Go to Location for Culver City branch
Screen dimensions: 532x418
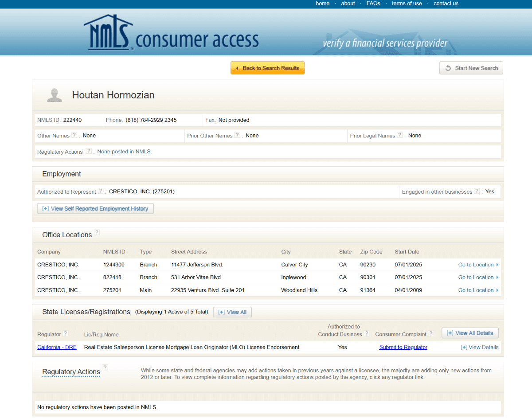point(478,265)
